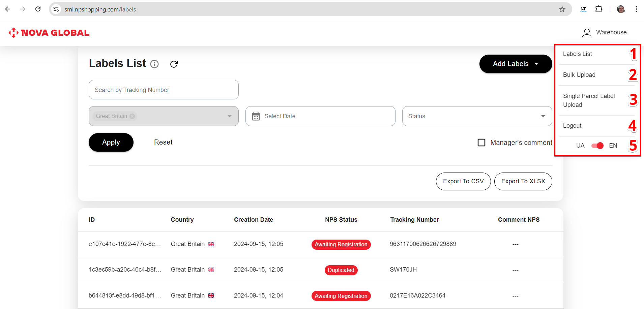Click the UK flag in the 1c3ec59b row
This screenshot has height=309, width=644.
point(211,270)
